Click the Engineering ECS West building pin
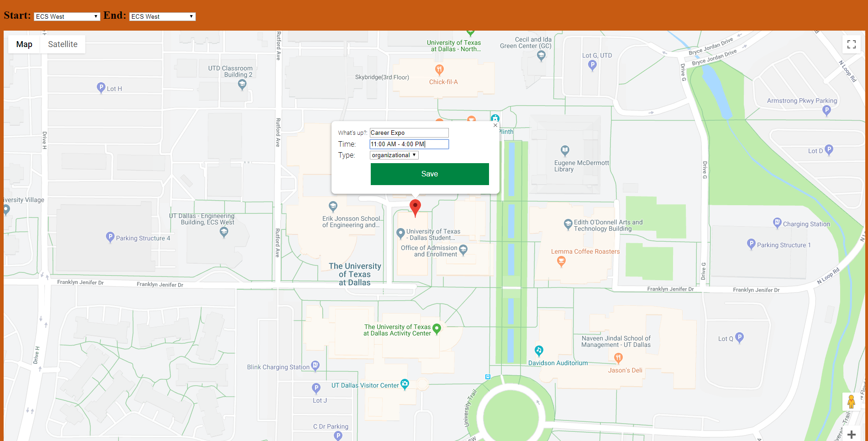 tap(224, 233)
